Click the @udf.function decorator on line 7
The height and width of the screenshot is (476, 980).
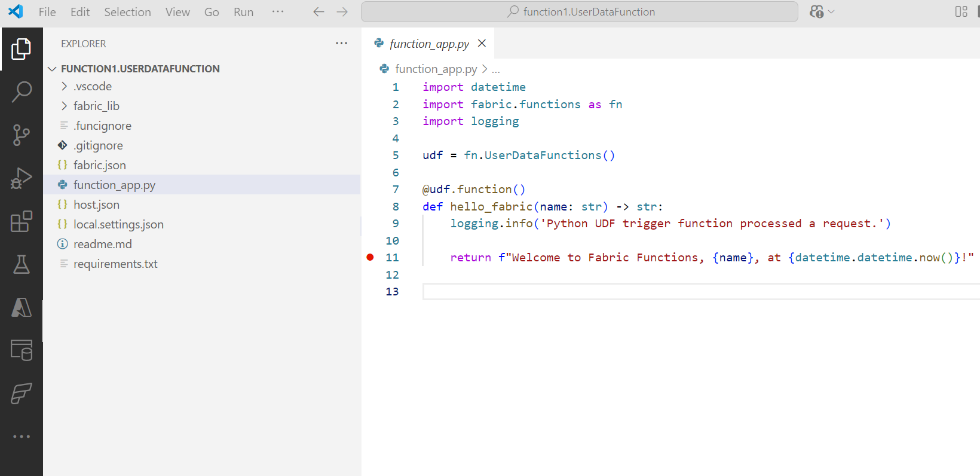(474, 190)
